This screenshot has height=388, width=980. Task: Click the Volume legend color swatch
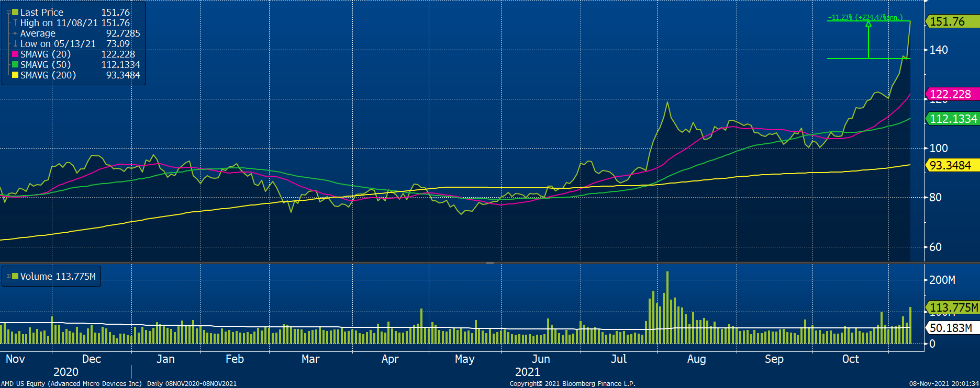coord(15,276)
